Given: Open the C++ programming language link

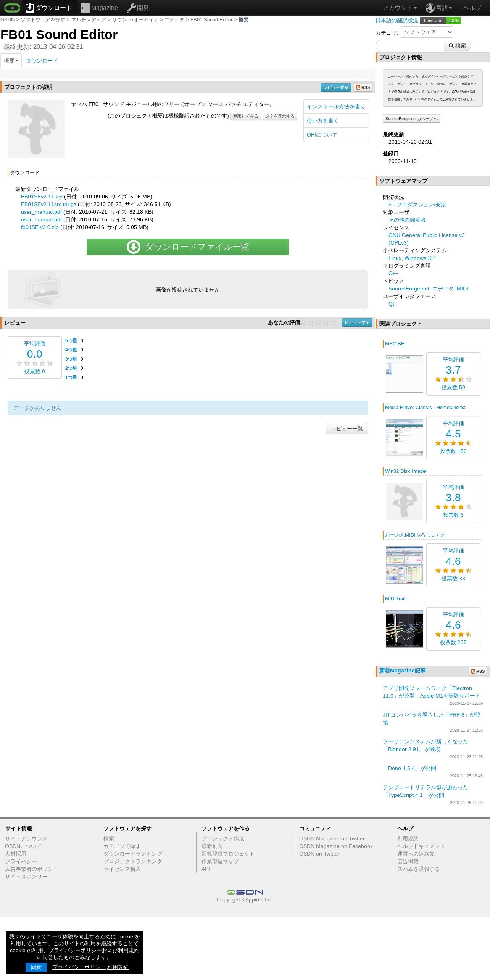Looking at the screenshot, I should pos(393,273).
